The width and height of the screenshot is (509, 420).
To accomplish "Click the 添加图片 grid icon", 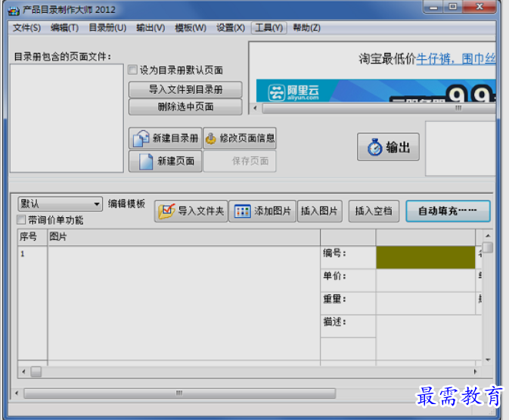I will (x=242, y=211).
